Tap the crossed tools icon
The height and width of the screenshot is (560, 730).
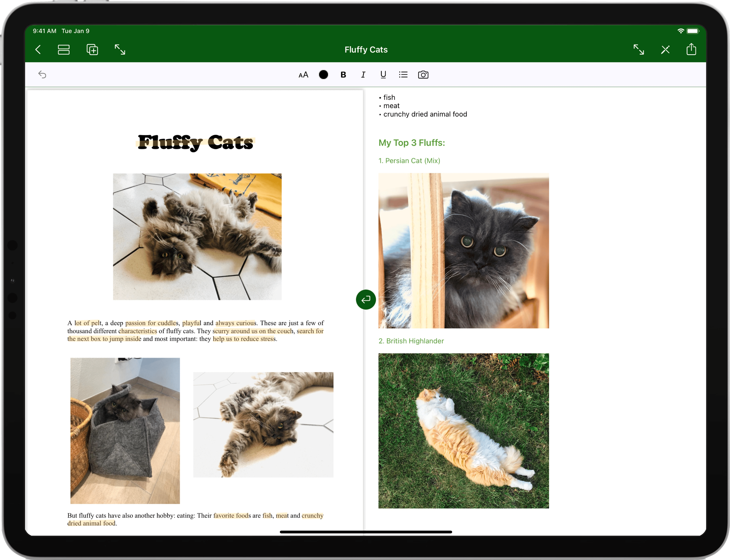pyautogui.click(x=665, y=50)
